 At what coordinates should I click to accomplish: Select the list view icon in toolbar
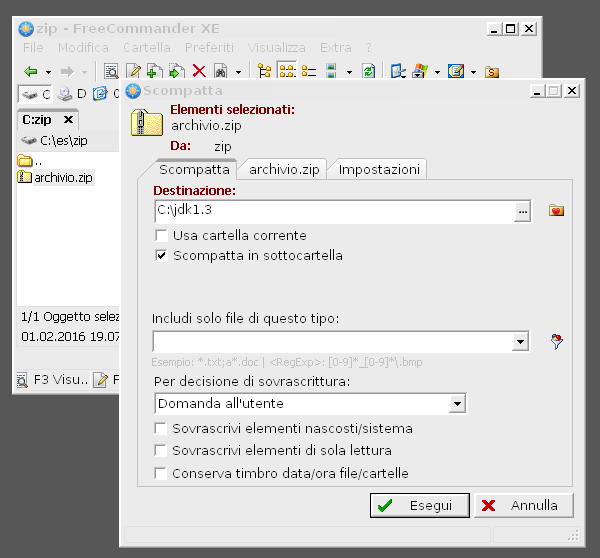click(x=309, y=72)
